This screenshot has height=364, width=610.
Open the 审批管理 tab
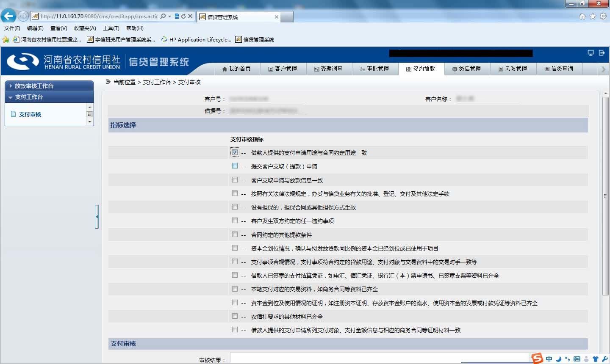374,69
